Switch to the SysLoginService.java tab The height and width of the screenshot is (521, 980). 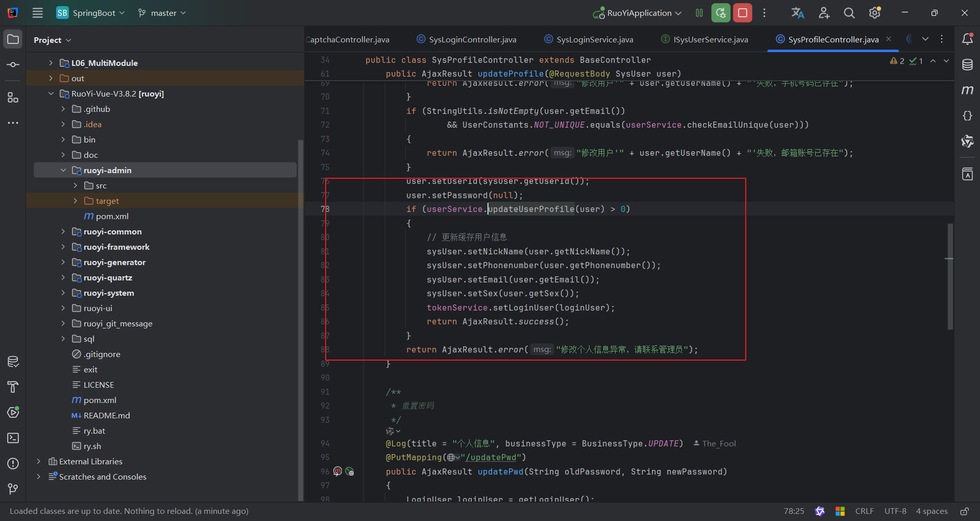589,39
